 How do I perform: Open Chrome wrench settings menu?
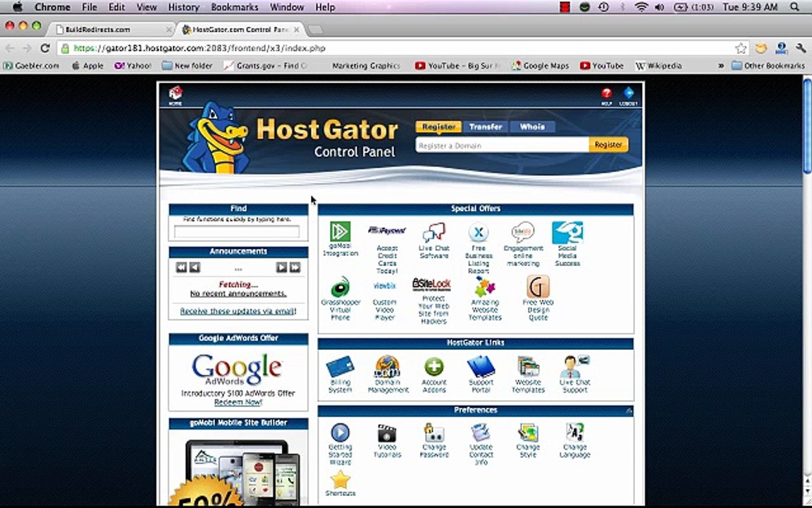coord(801,48)
